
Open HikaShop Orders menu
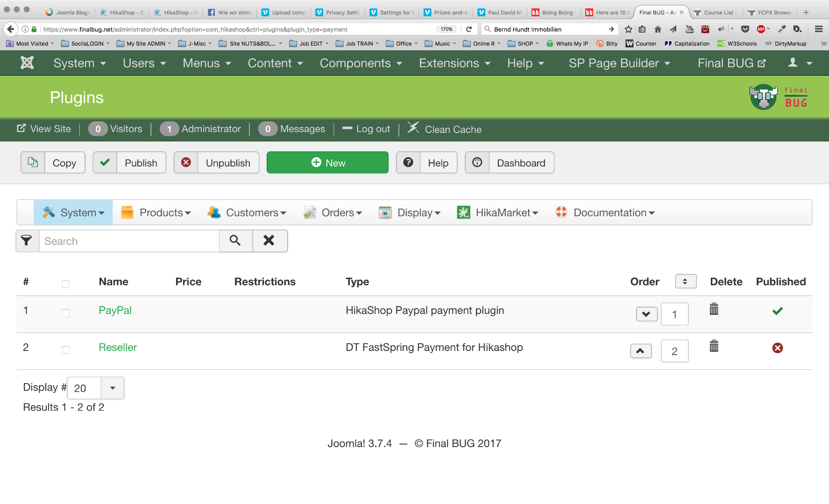[x=333, y=212]
